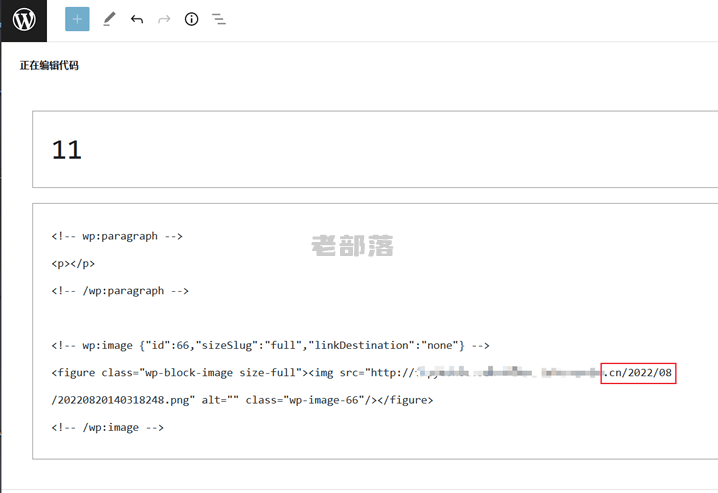Click the wp:paragraph opening comment line
Screen dimensions: 718x493
pyautogui.click(x=117, y=236)
